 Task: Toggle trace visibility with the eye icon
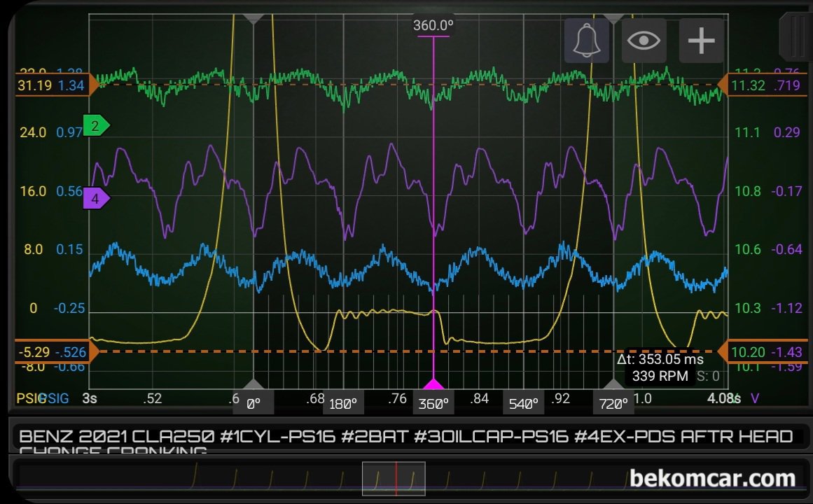(644, 41)
